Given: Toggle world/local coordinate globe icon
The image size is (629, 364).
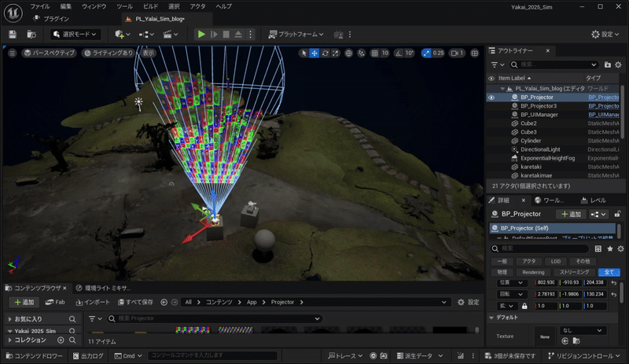Looking at the screenshot, I should [x=348, y=53].
